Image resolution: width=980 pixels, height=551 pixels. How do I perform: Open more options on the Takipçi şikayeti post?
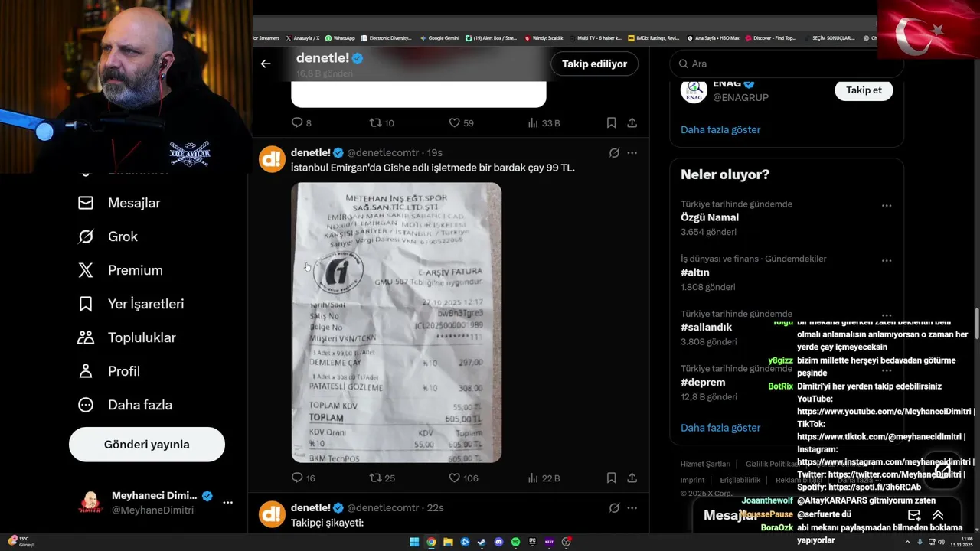(632, 508)
